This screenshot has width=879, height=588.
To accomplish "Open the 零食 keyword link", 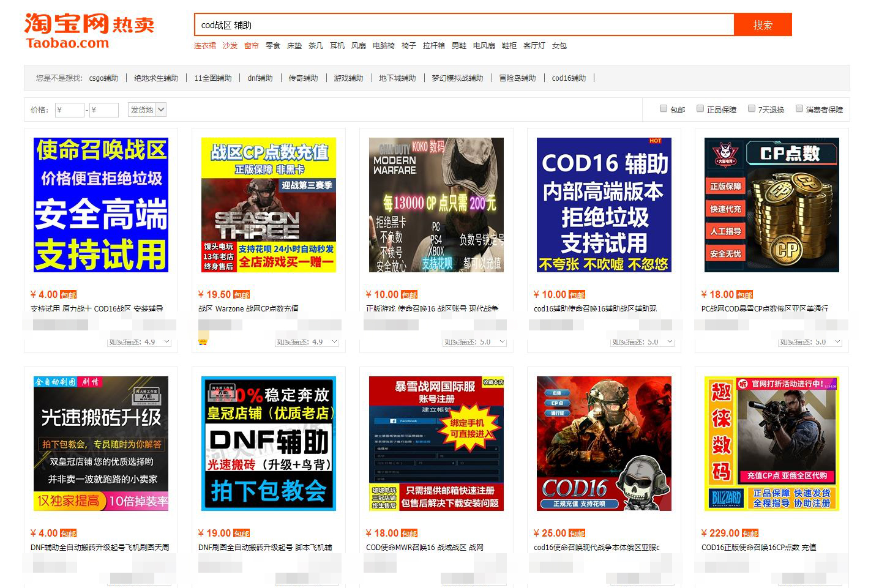I will click(273, 46).
